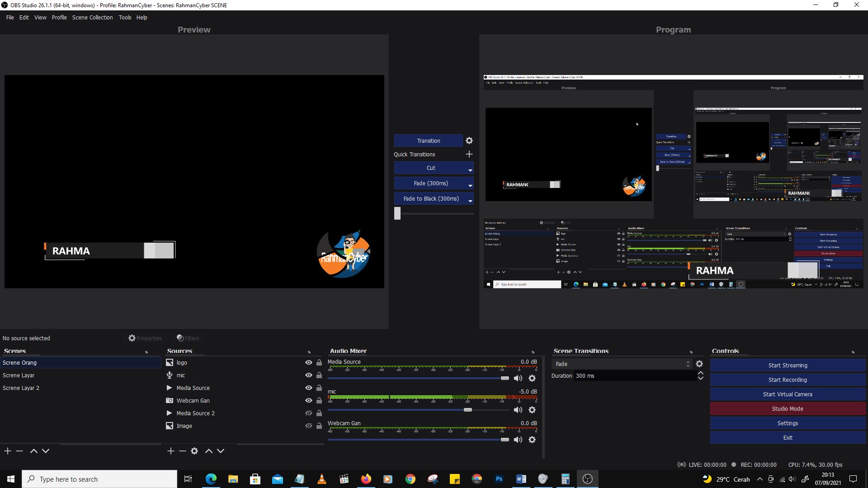
Task: Click the Start Recording button
Action: 787,380
